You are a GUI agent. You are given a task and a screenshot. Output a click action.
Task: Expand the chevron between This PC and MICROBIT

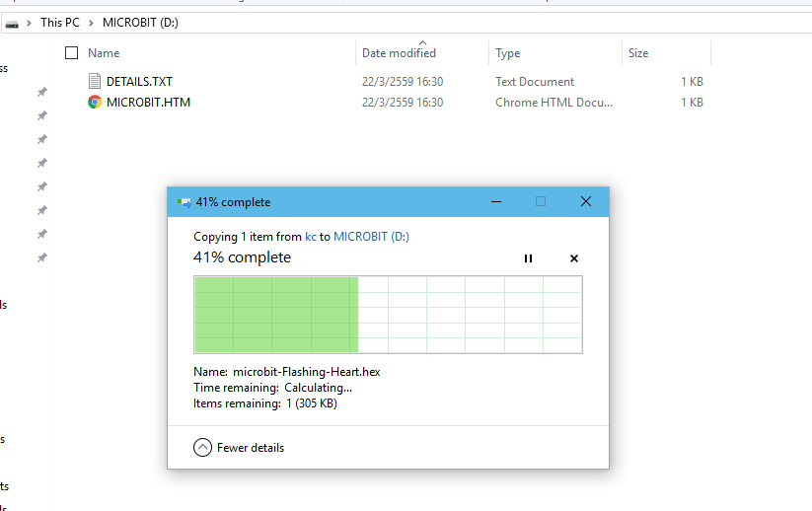(x=92, y=23)
